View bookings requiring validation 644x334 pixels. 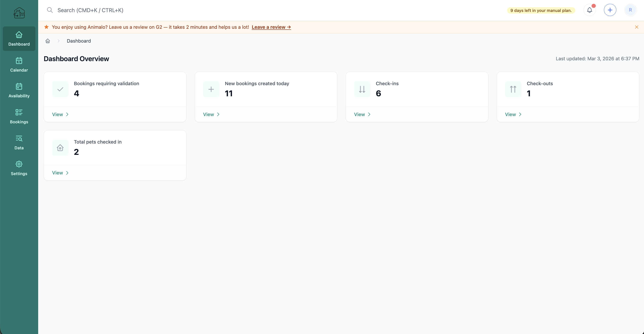[x=60, y=114]
